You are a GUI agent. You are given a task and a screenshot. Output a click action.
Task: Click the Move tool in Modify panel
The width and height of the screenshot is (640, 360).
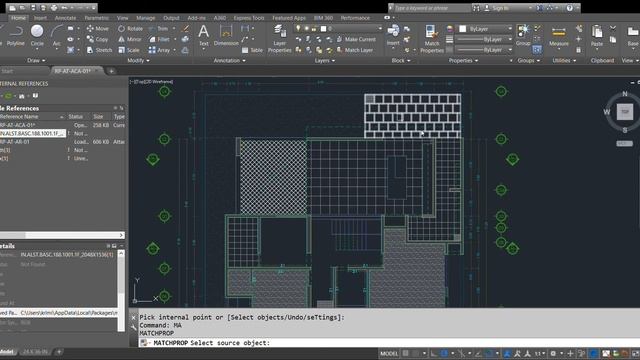tap(98, 29)
